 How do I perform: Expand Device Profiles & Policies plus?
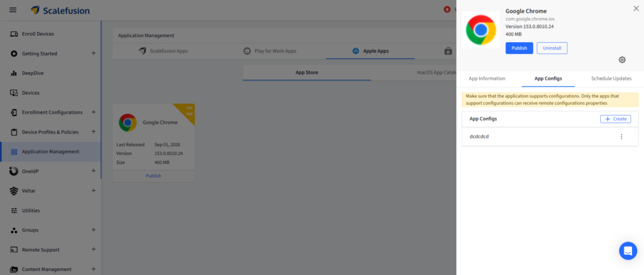(93, 132)
